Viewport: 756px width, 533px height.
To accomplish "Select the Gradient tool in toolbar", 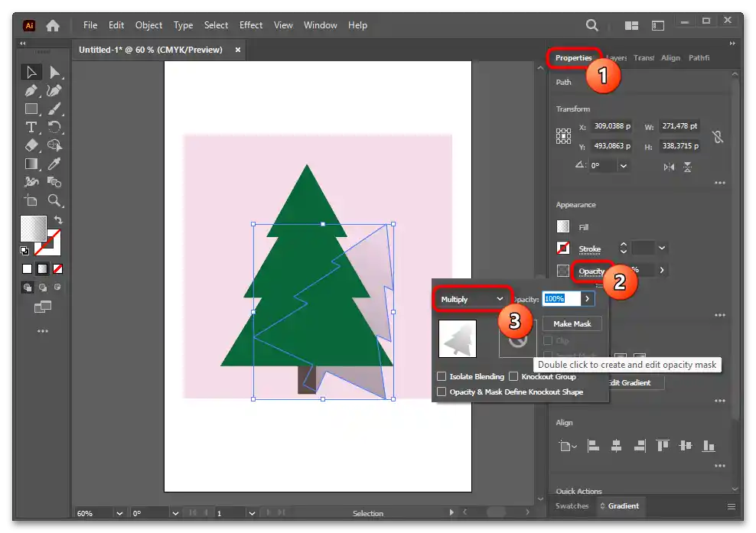I will pos(31,164).
